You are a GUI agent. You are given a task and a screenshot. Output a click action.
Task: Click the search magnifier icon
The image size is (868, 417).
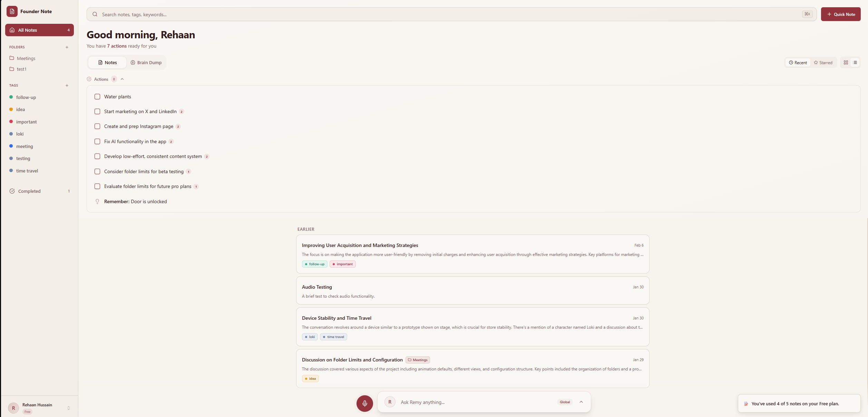(x=95, y=14)
